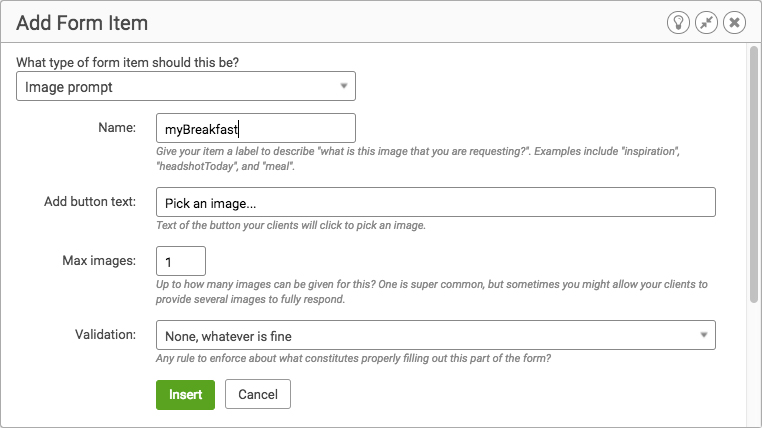Click the Cancel button
Screen dimensions: 762x428
tap(258, 394)
